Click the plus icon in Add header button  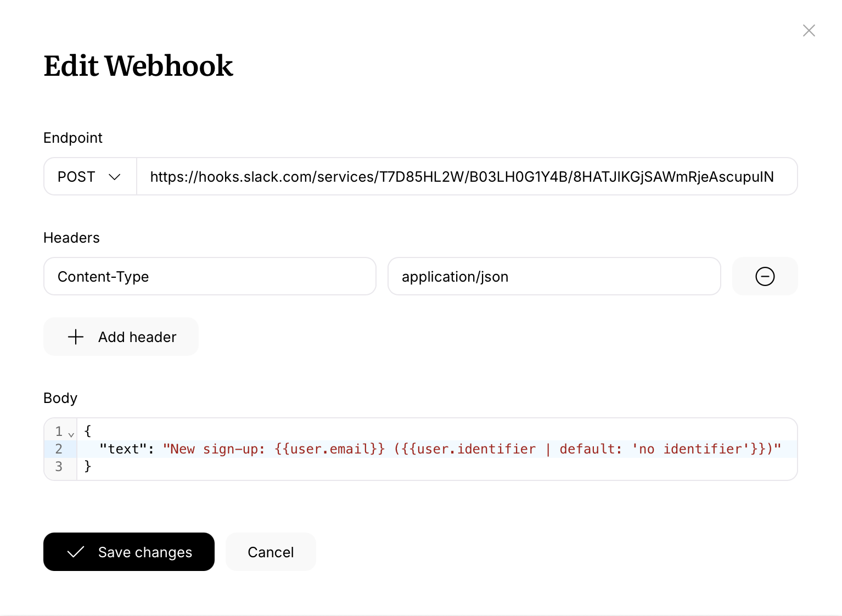75,337
